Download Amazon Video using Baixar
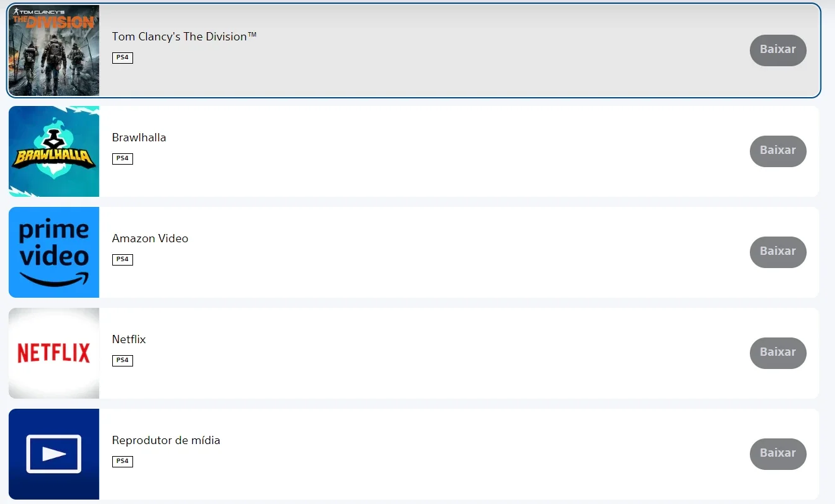The height and width of the screenshot is (504, 835). 778,252
